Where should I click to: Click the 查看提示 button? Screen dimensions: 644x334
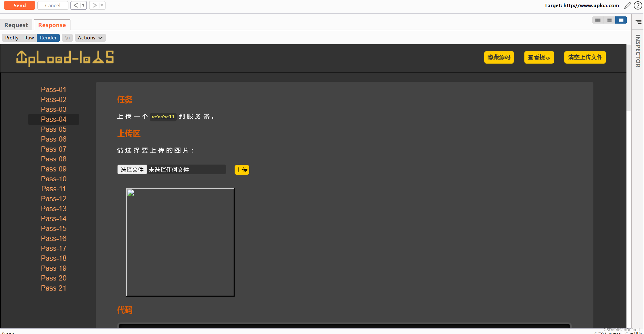[x=539, y=57]
